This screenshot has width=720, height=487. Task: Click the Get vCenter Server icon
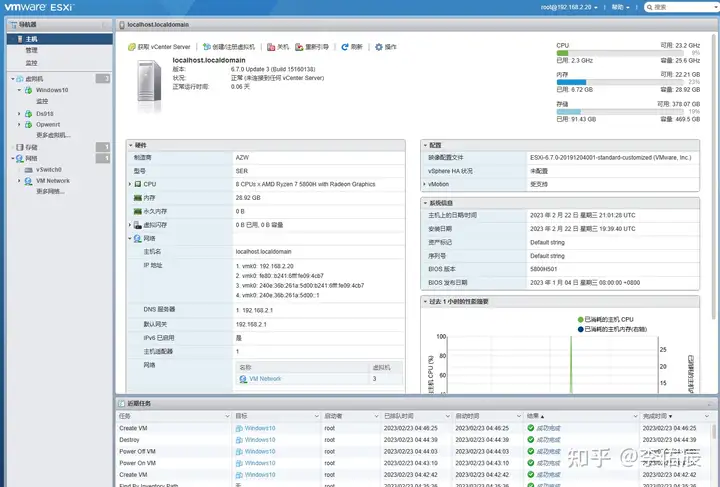pos(132,47)
